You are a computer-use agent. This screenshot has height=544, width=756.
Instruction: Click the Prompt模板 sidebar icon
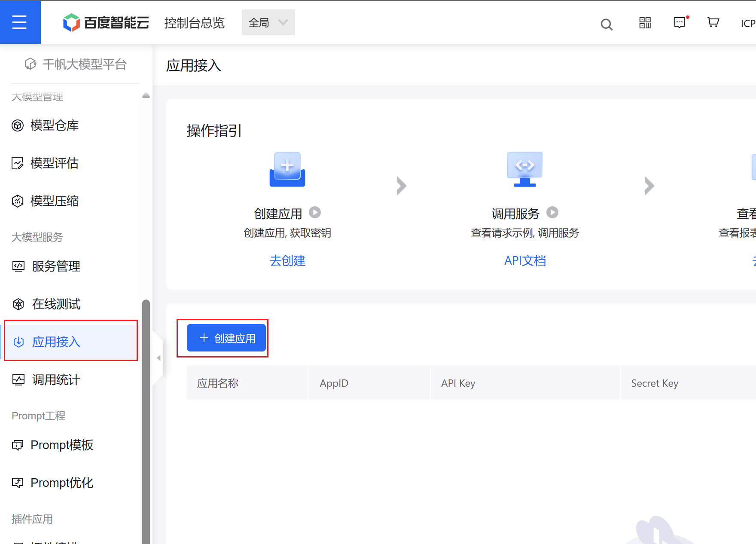(18, 445)
